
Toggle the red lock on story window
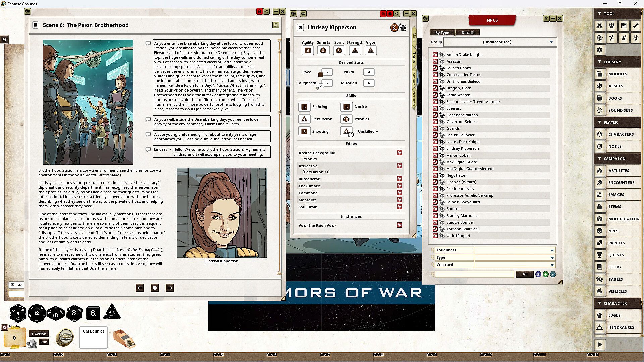pyautogui.click(x=259, y=11)
